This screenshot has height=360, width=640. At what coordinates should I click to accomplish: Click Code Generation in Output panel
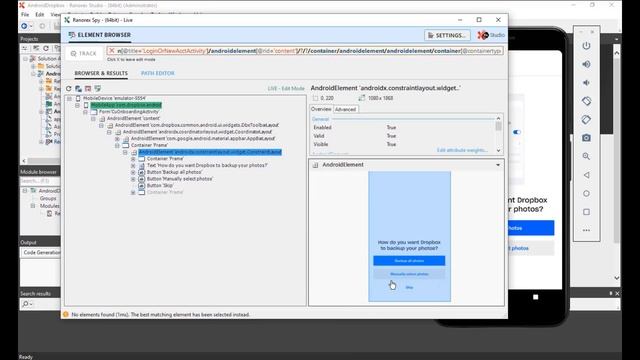(x=42, y=253)
